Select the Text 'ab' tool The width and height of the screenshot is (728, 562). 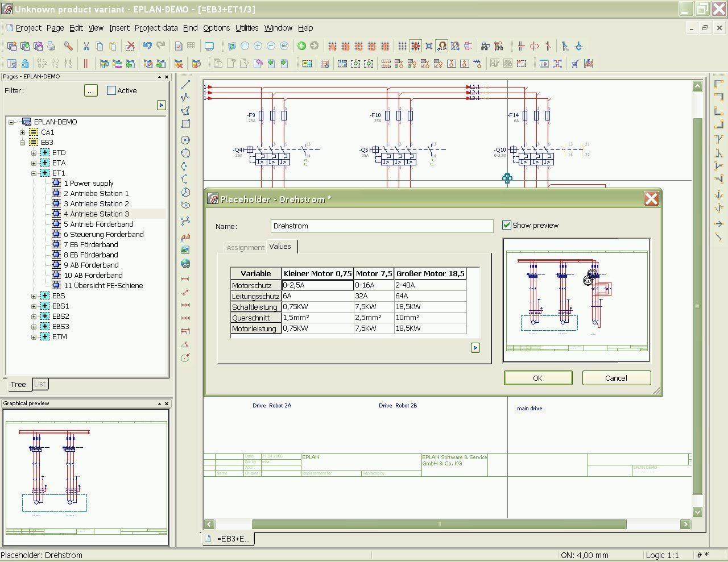tap(185, 237)
